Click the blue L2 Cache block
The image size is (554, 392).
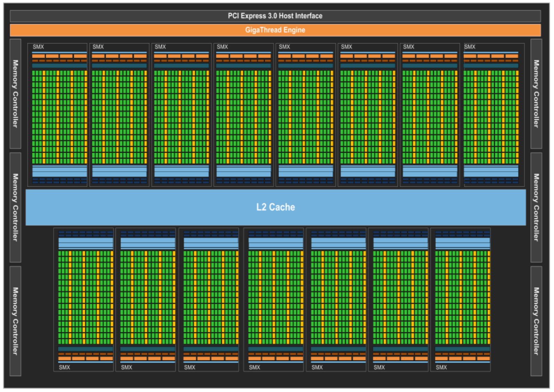[276, 207]
